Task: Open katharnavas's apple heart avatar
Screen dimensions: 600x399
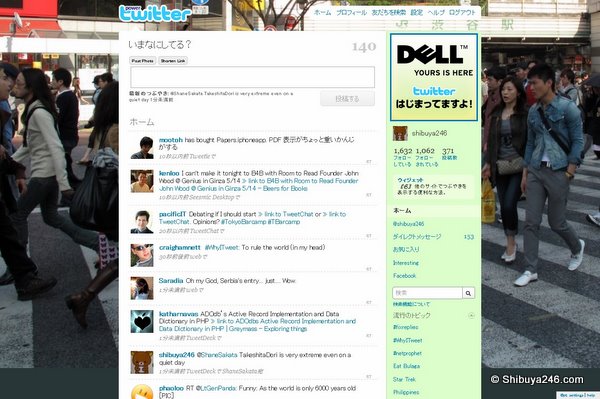Action: (x=142, y=321)
